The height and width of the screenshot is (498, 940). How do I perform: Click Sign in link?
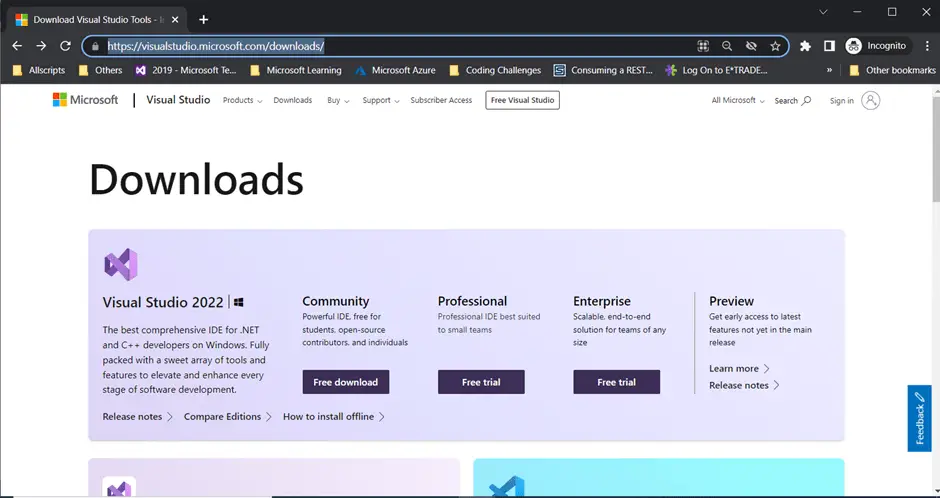(842, 101)
